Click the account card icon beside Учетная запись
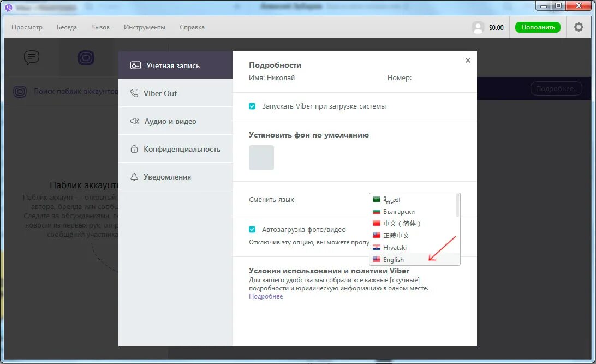The width and height of the screenshot is (596, 364). pos(136,65)
